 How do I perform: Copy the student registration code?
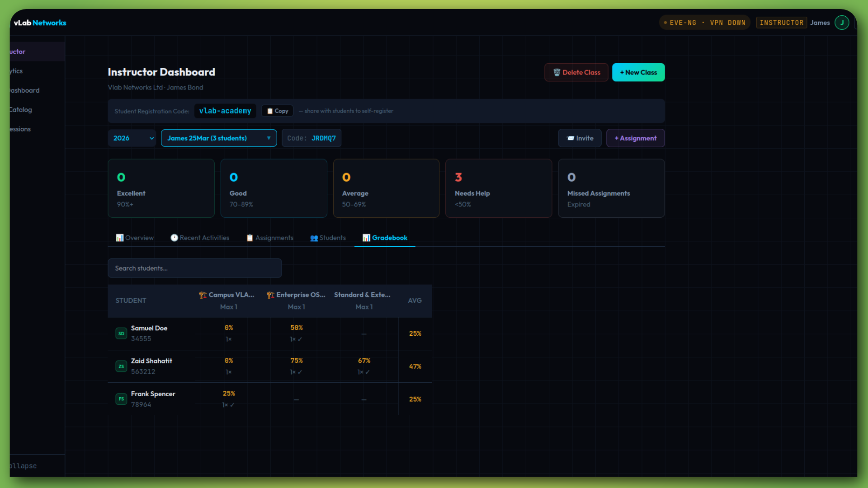pos(277,111)
